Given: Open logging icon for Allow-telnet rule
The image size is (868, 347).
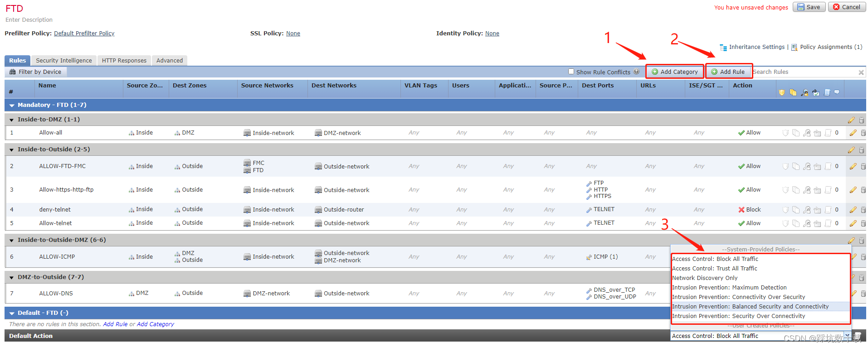Looking at the screenshot, I should pos(828,223).
